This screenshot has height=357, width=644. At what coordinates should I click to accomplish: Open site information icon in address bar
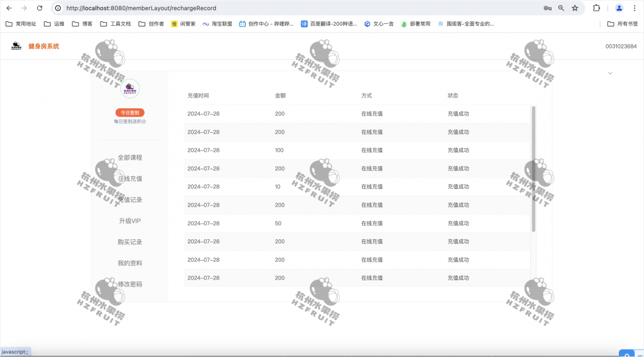pyautogui.click(x=58, y=8)
